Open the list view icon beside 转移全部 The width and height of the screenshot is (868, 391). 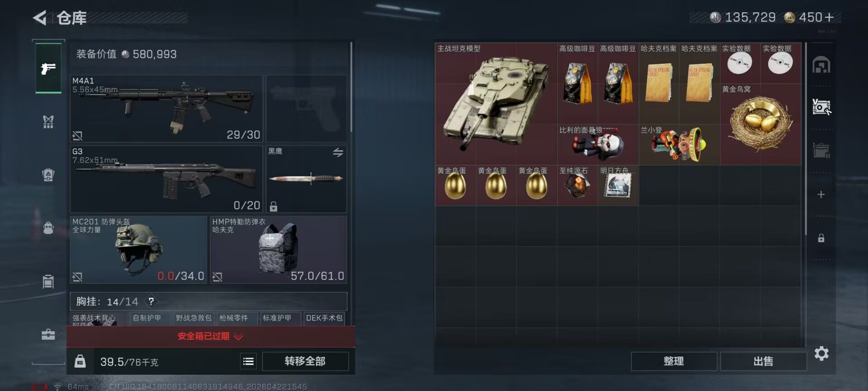[x=248, y=361]
